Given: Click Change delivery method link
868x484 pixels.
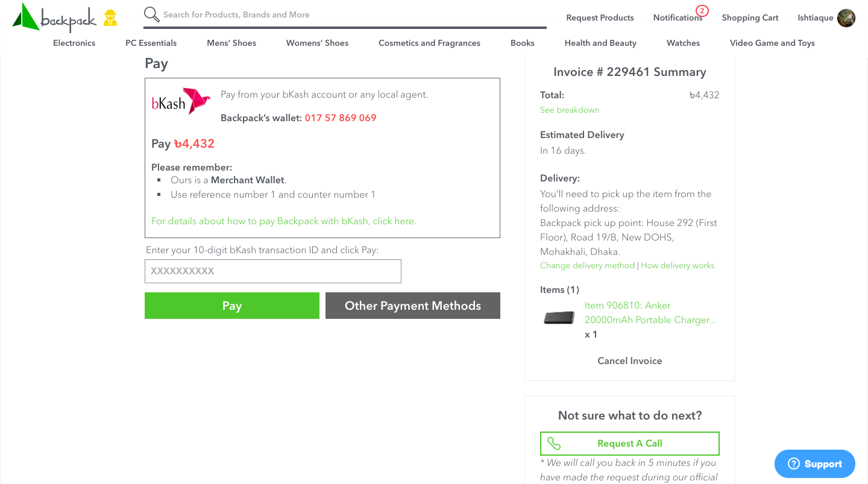Looking at the screenshot, I should point(587,265).
